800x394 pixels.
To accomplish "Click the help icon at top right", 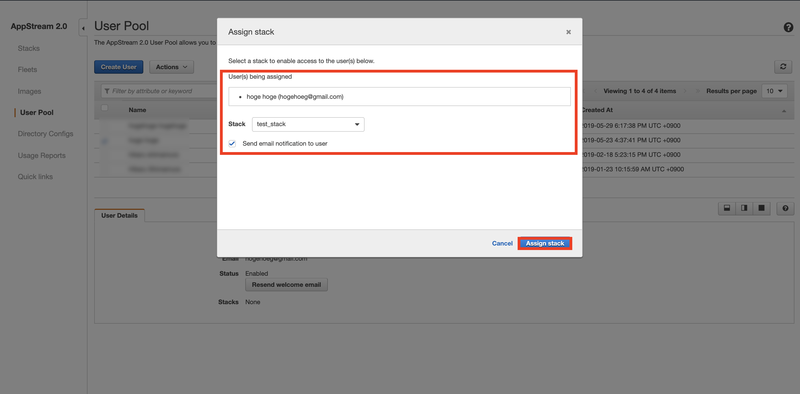I will pyautogui.click(x=788, y=28).
